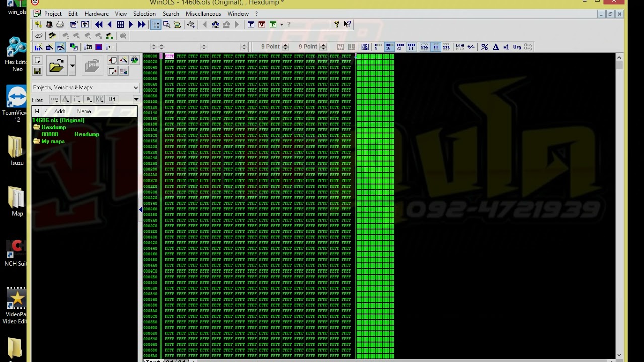This screenshot has height=362, width=644.
Task: Open the Edit menu
Action: pos(73,14)
